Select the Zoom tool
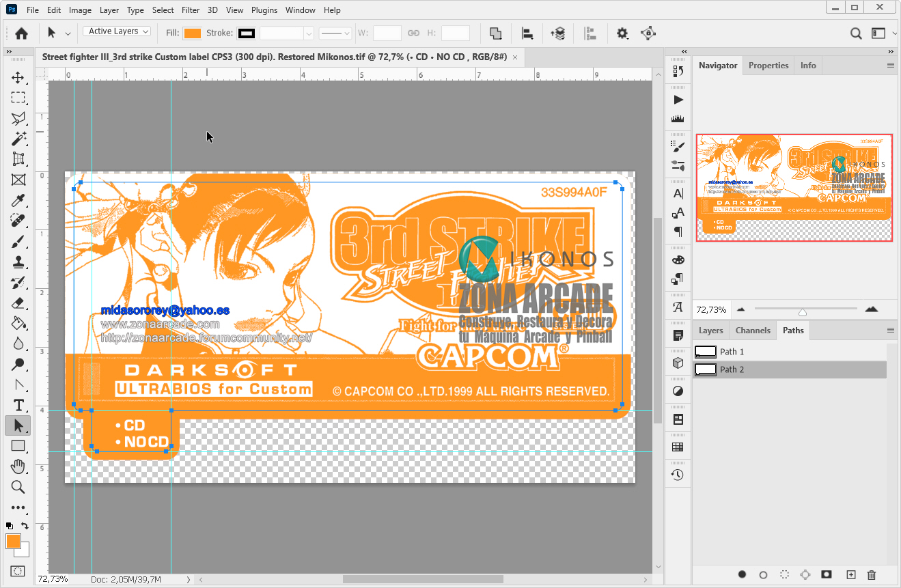The image size is (901, 588). tap(18, 487)
